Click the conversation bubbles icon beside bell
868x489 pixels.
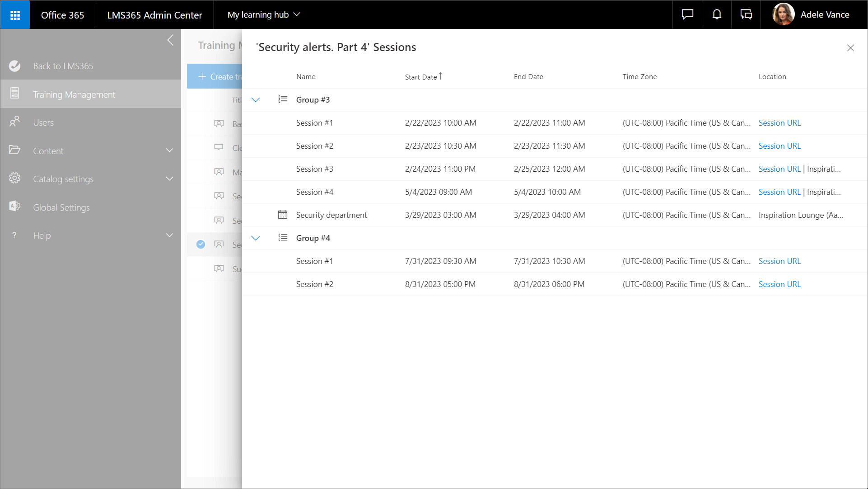(746, 15)
